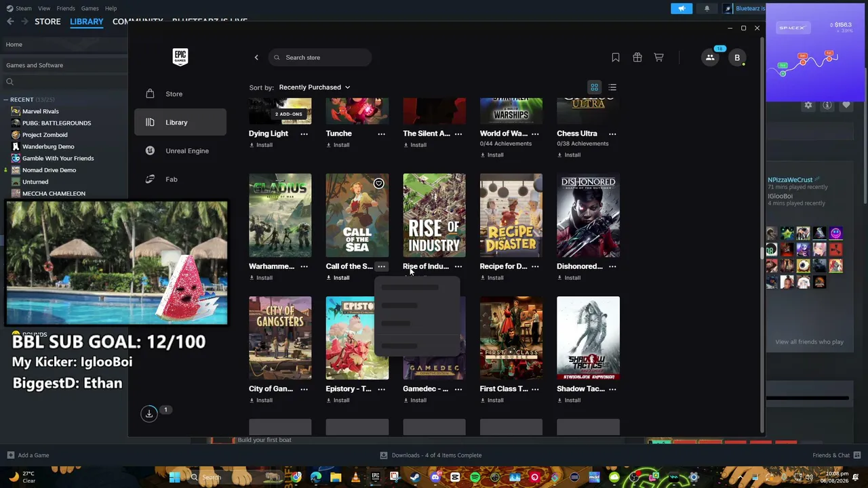
Task: Open game settings gear in Steam panel
Action: click(808, 105)
